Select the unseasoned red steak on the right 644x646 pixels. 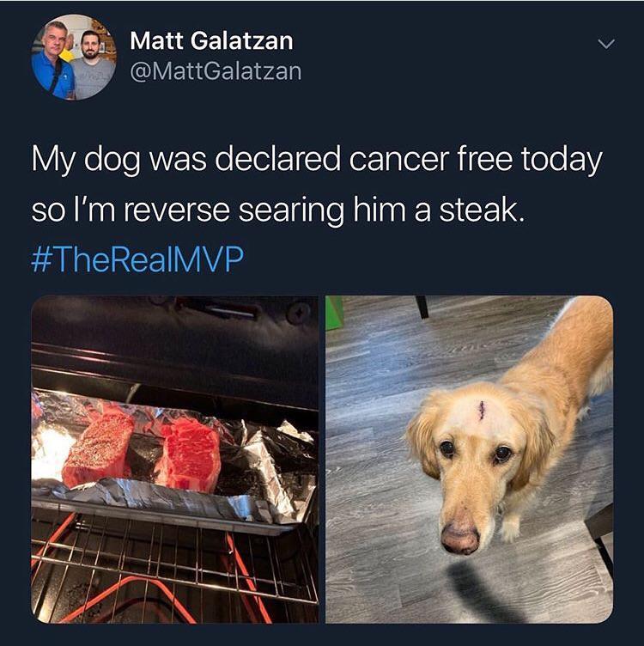point(191,454)
